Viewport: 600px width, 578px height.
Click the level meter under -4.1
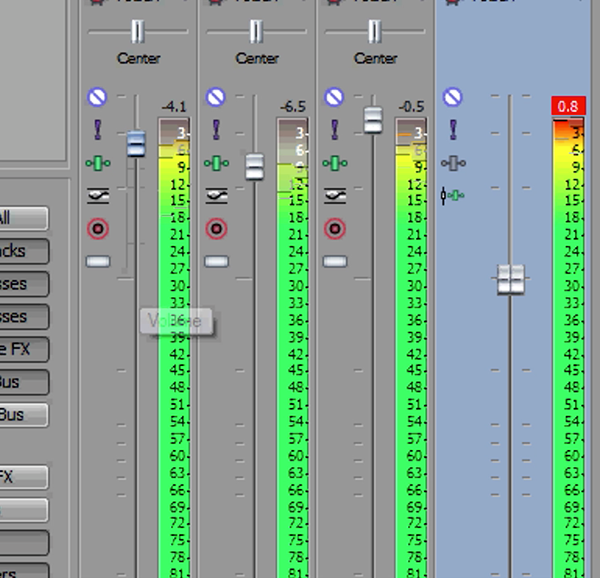(174, 347)
